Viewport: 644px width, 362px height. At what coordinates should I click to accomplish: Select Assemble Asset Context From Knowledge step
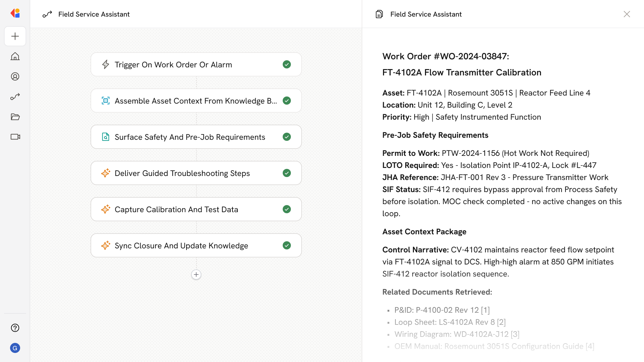click(x=196, y=101)
